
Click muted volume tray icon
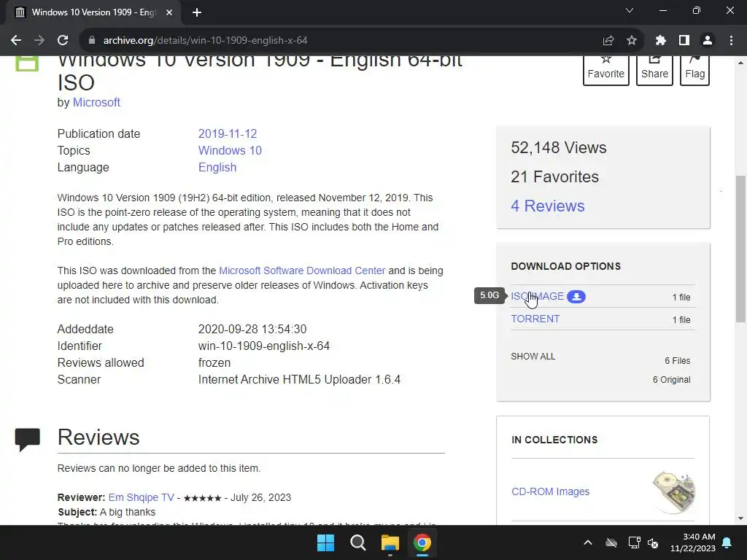pyautogui.click(x=653, y=542)
